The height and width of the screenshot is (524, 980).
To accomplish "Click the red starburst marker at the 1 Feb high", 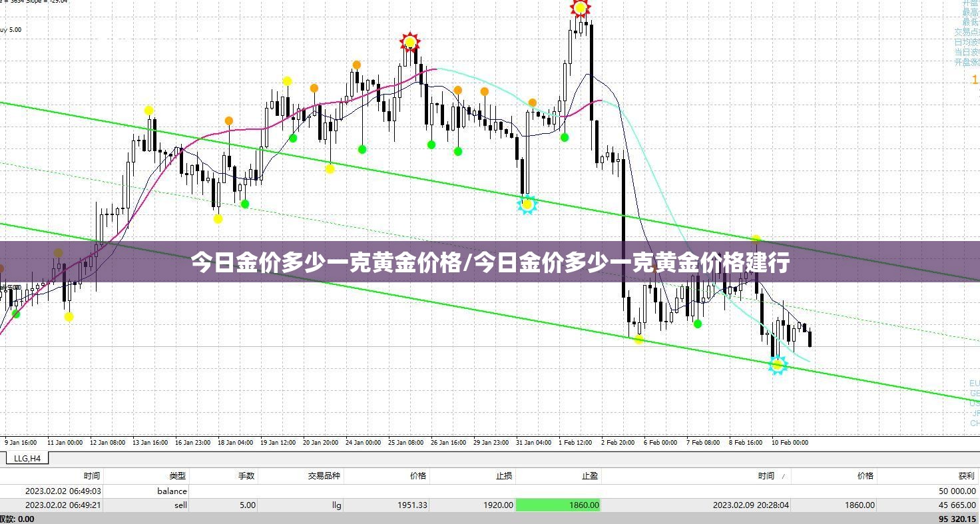I will pyautogui.click(x=581, y=8).
